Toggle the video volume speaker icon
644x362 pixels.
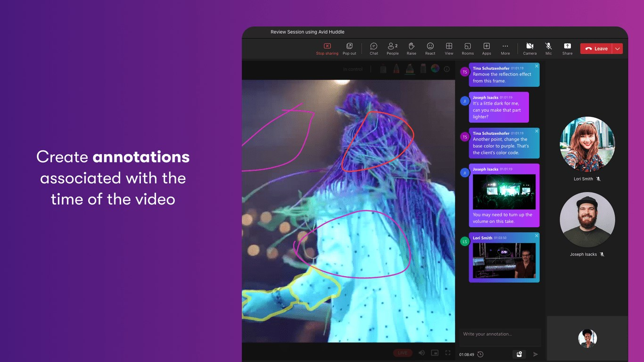421,353
